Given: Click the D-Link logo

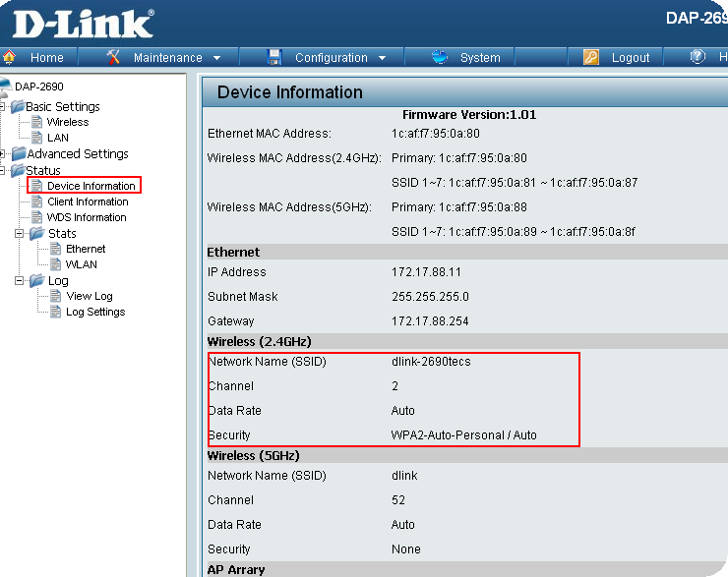Looking at the screenshot, I should (83, 25).
